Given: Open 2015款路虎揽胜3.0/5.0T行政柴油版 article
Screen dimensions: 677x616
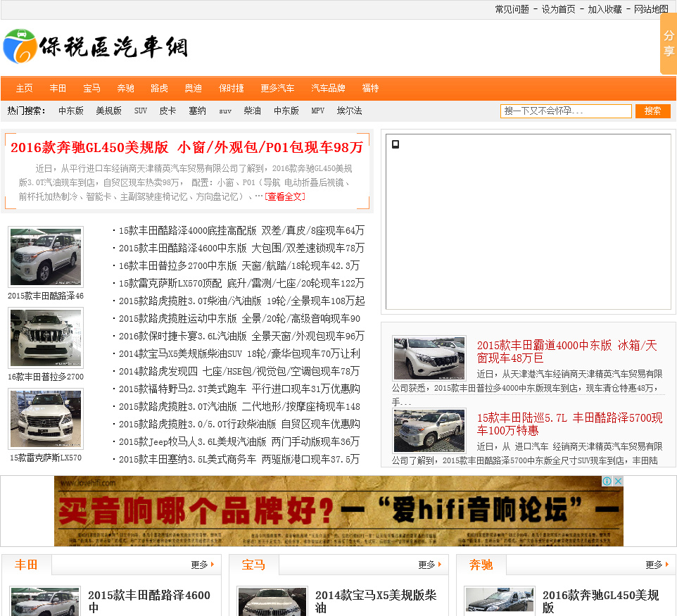Looking at the screenshot, I should pyautogui.click(x=239, y=425).
